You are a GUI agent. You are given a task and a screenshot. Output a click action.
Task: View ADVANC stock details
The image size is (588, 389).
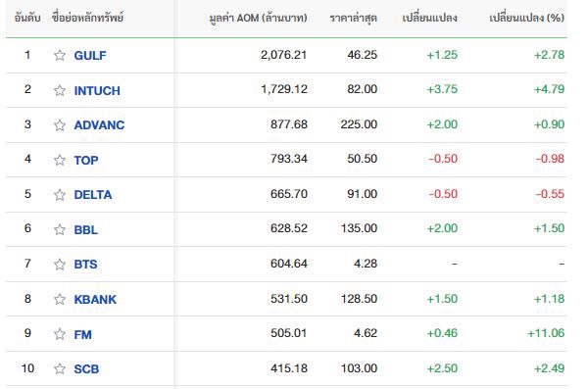99,124
